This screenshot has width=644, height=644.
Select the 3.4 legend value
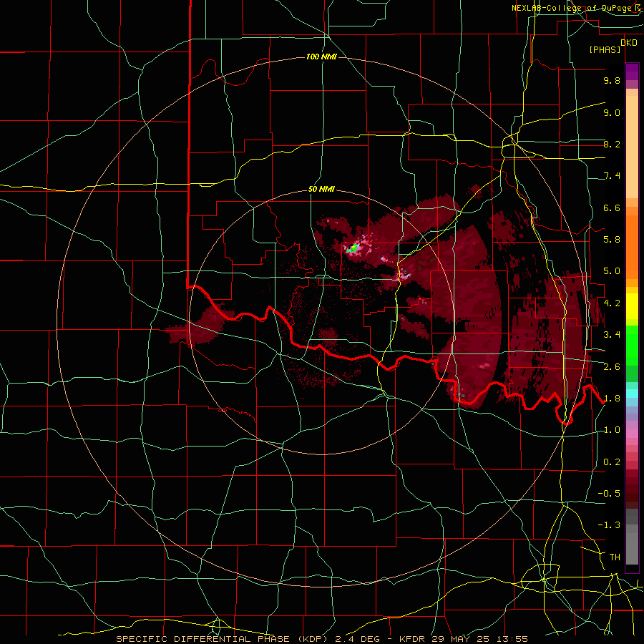tap(612, 335)
